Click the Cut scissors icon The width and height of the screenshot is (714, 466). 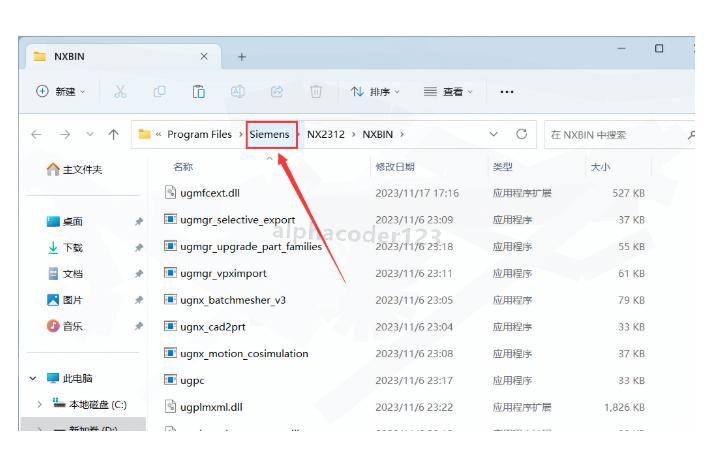coord(120,92)
